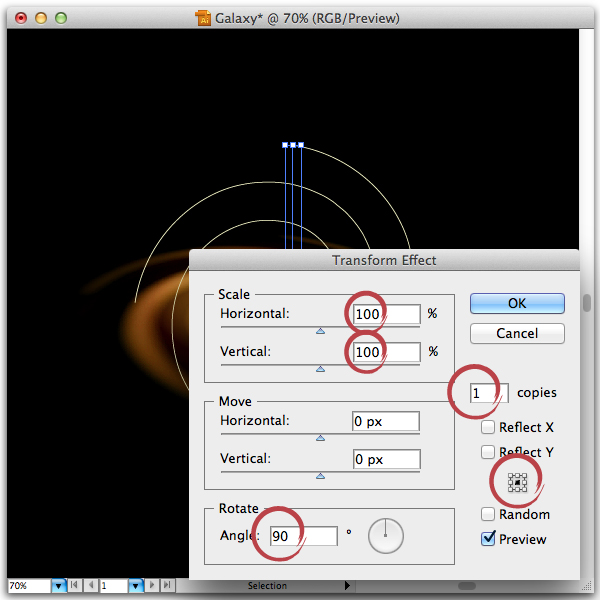Enable the Reflect X checkbox
This screenshot has height=600, width=600.
click(488, 427)
